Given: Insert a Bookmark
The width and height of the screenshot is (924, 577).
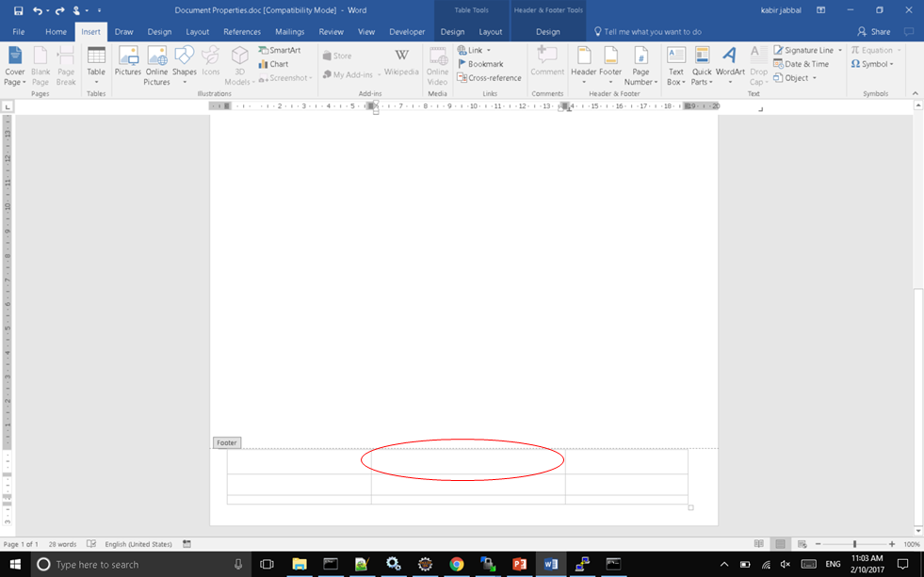Looking at the screenshot, I should 480,64.
